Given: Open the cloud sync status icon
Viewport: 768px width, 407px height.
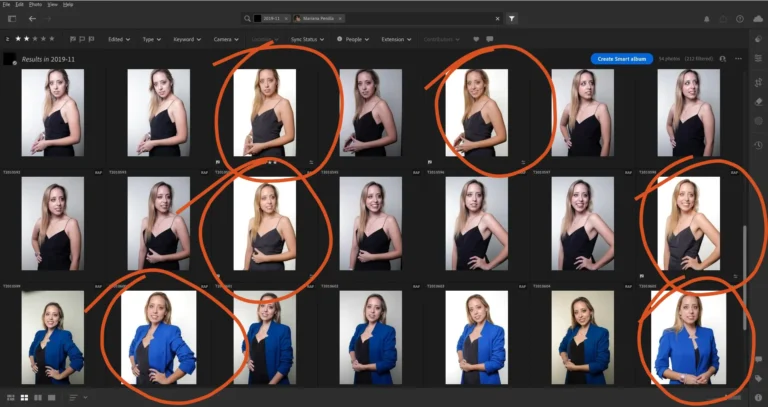Looking at the screenshot, I should [758, 18].
